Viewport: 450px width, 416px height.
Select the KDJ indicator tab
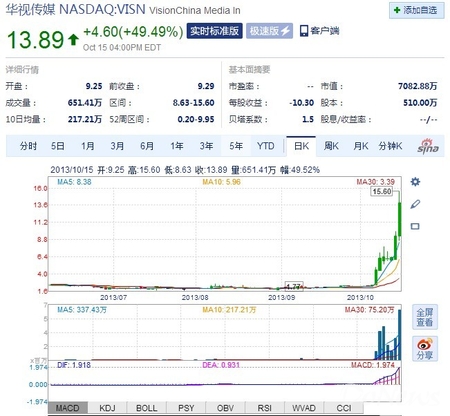pyautogui.click(x=107, y=408)
